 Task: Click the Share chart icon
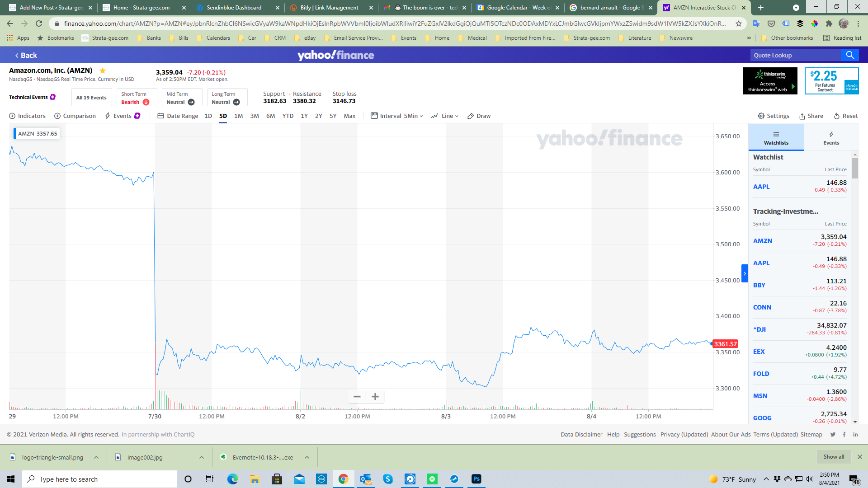click(x=811, y=116)
